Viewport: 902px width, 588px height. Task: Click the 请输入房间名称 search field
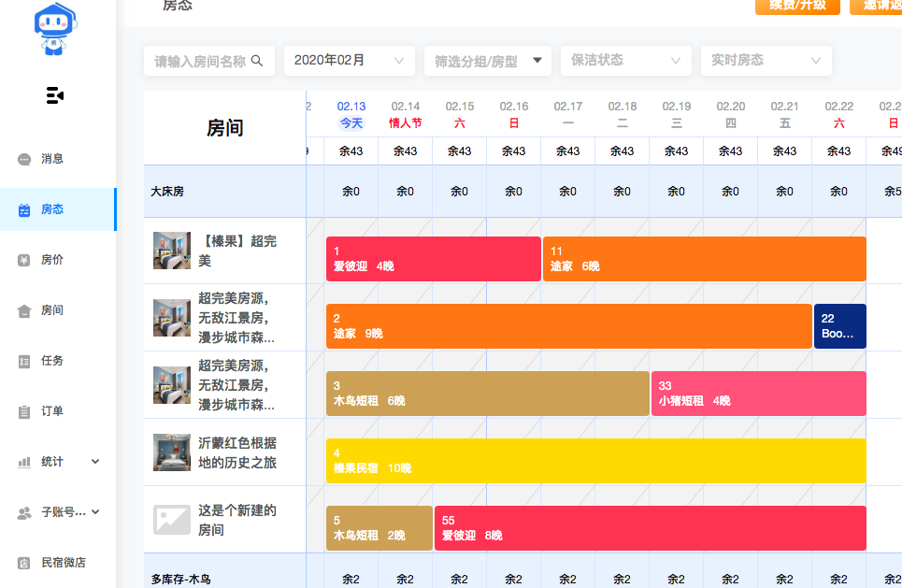pyautogui.click(x=208, y=61)
